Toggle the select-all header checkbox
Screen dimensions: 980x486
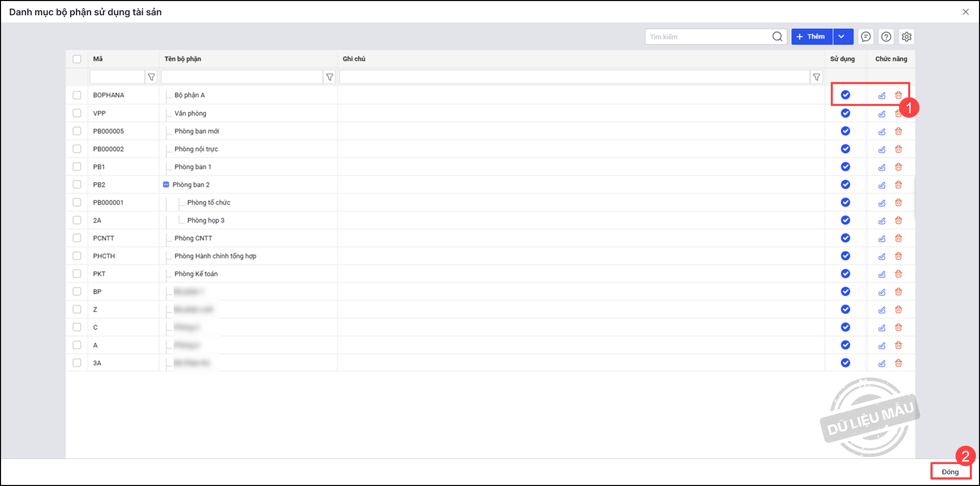77,59
